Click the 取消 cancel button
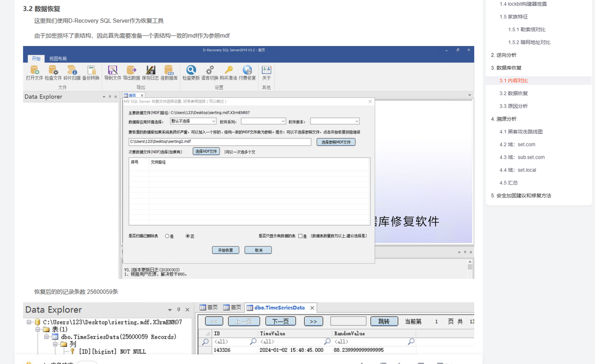Screen dimensions: 595x364 (x=258, y=250)
